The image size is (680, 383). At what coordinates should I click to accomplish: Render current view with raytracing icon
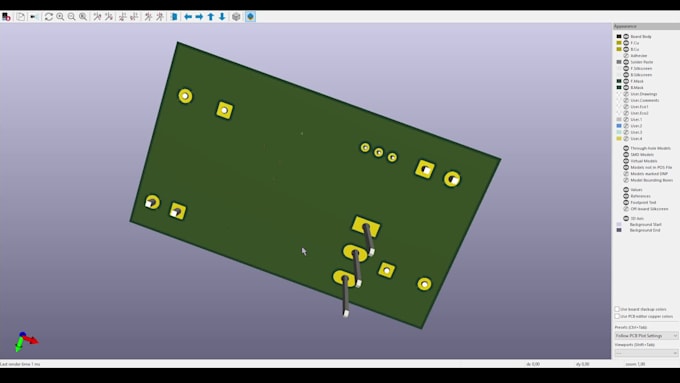[34, 16]
